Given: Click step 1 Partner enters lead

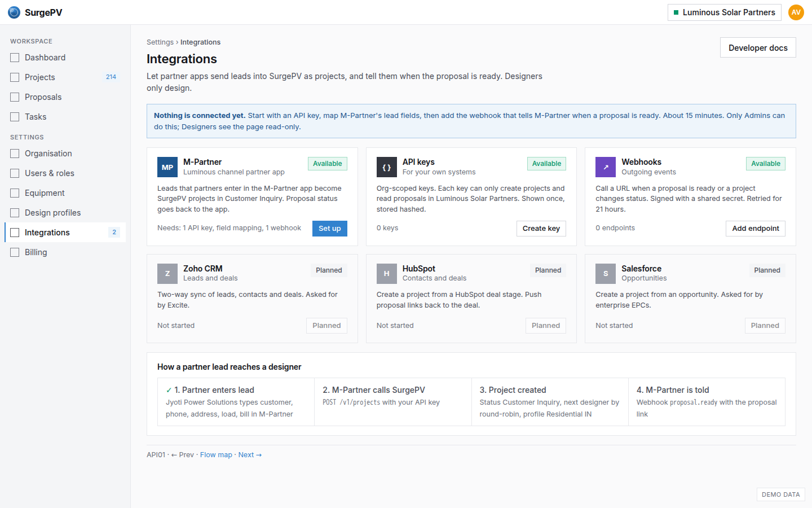Looking at the screenshot, I should click(236, 402).
